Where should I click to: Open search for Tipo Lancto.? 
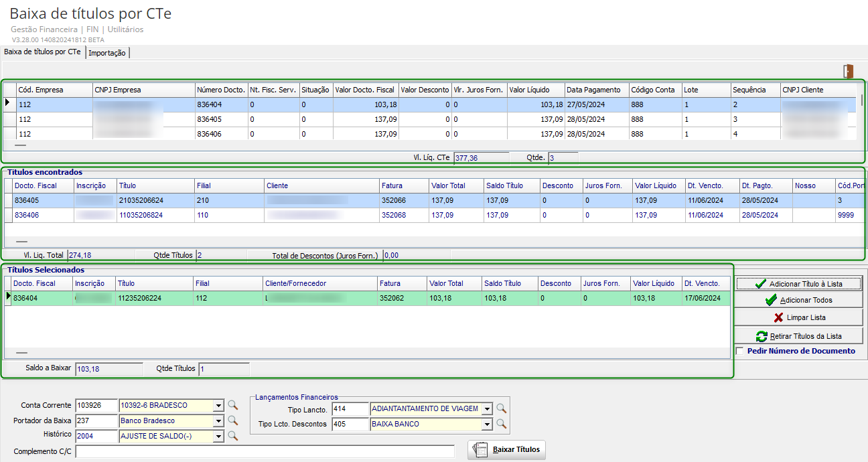click(501, 408)
